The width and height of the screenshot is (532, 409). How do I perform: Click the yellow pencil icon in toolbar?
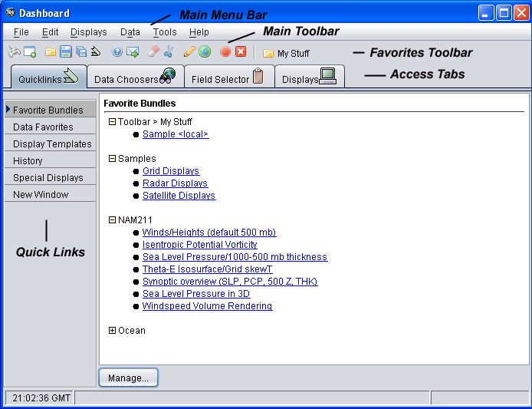(189, 52)
